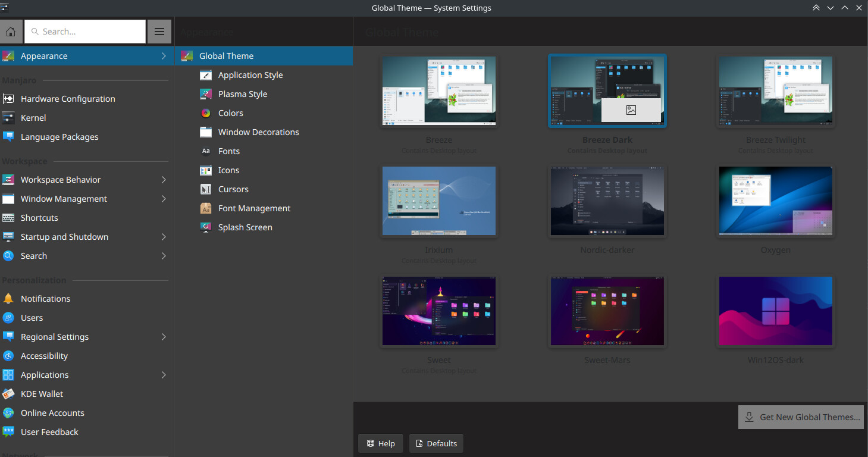Screen dimensions: 868x457
Task: Open Hardware Configuration icon
Action: point(8,99)
